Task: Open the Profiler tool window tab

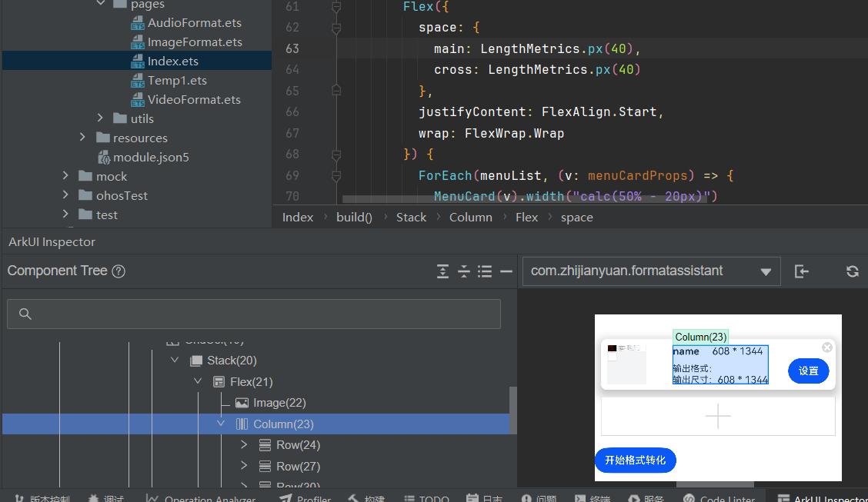Action: pyautogui.click(x=305, y=498)
